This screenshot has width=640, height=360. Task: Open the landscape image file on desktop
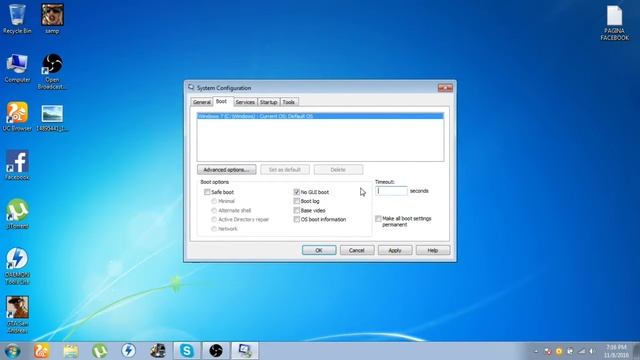[x=52, y=118]
